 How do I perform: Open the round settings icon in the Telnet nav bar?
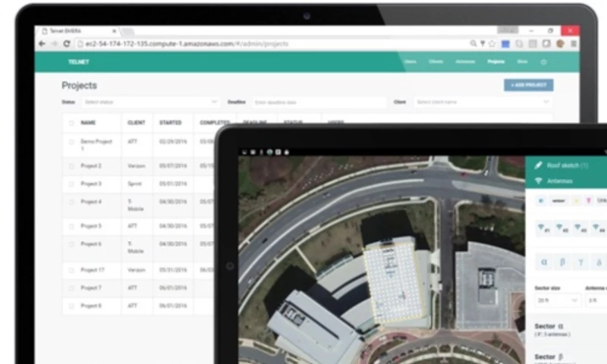(x=543, y=62)
